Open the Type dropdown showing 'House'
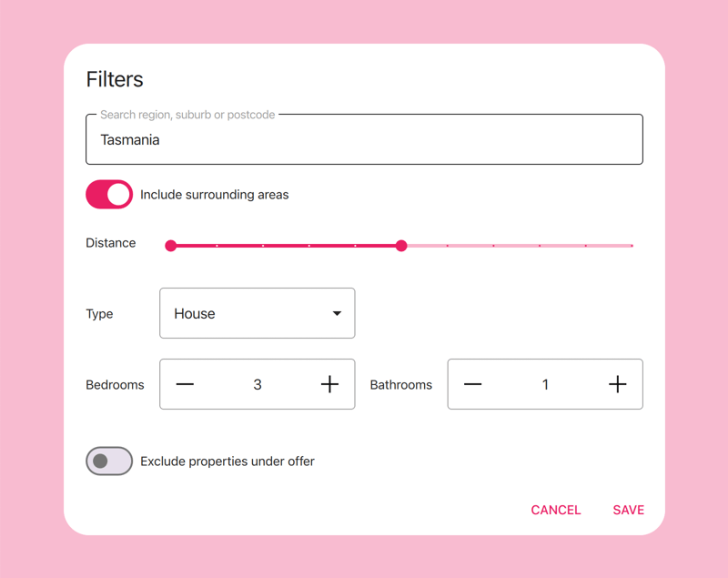 click(x=257, y=313)
